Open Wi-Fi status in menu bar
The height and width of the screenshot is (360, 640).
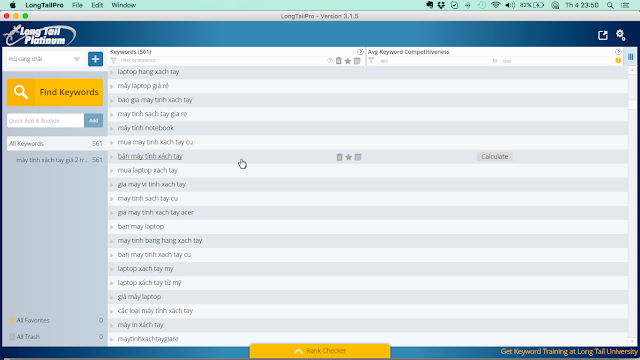[496, 5]
